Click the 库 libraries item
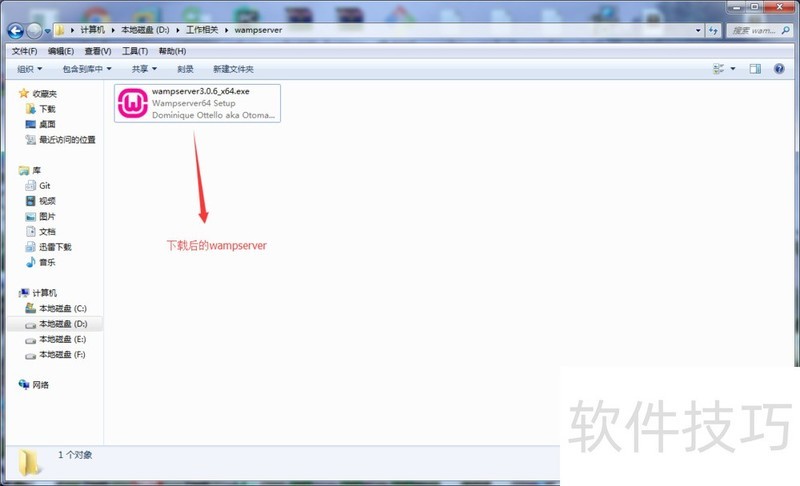This screenshot has width=800, height=486. [30, 170]
